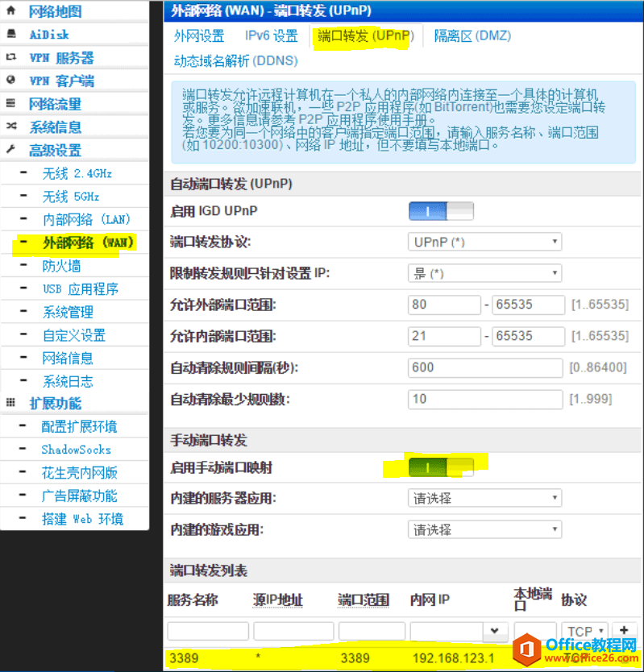Go to VPN 客户端 page
Viewport: 644px width, 672px height.
pyautogui.click(x=61, y=81)
